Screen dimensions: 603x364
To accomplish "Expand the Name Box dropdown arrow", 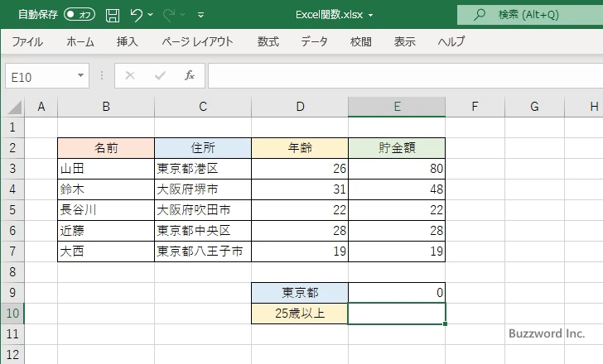I will click(81, 76).
